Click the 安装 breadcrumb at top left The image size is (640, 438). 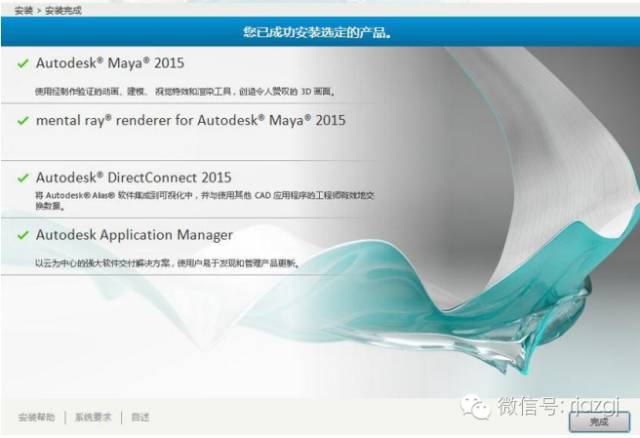click(23, 9)
